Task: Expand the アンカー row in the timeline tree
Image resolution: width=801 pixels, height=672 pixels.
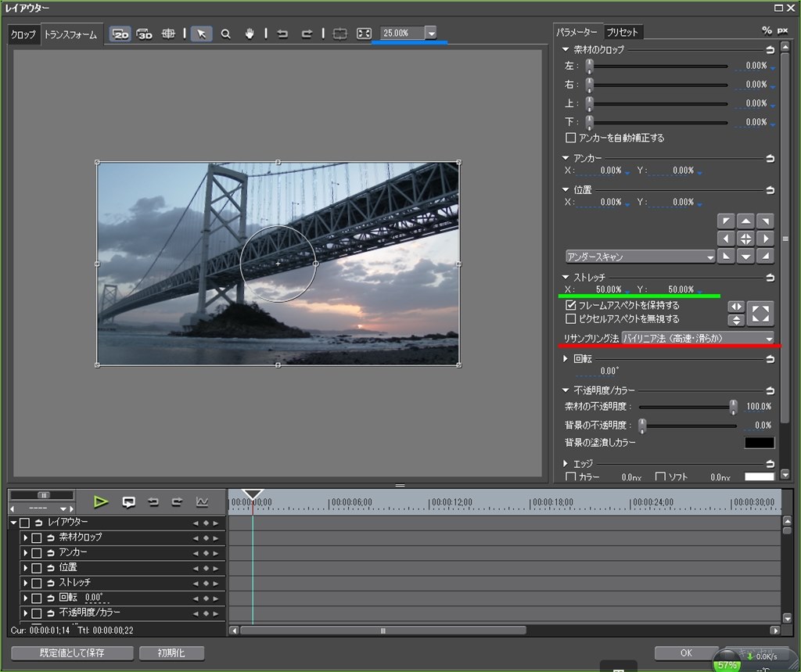Action: point(25,553)
